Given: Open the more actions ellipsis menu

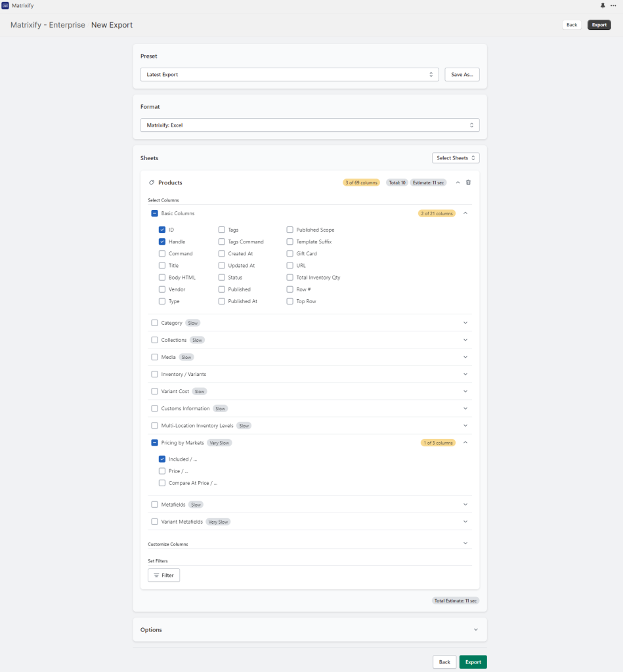Looking at the screenshot, I should click(x=613, y=5).
